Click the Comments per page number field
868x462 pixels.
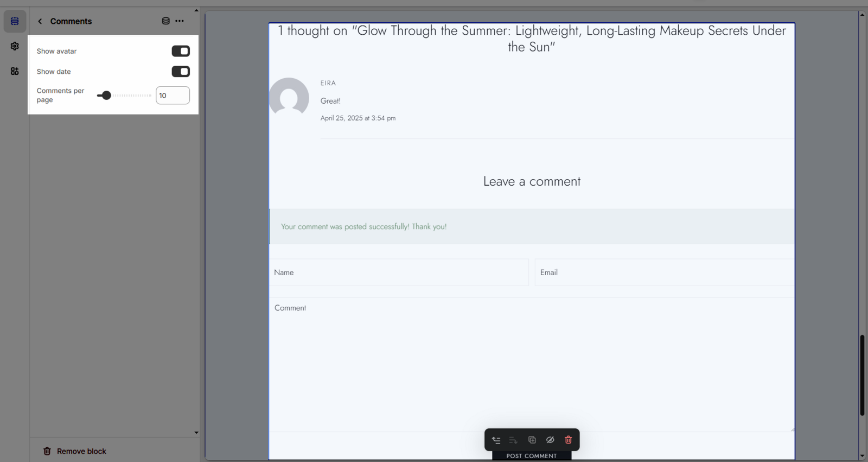(x=173, y=96)
